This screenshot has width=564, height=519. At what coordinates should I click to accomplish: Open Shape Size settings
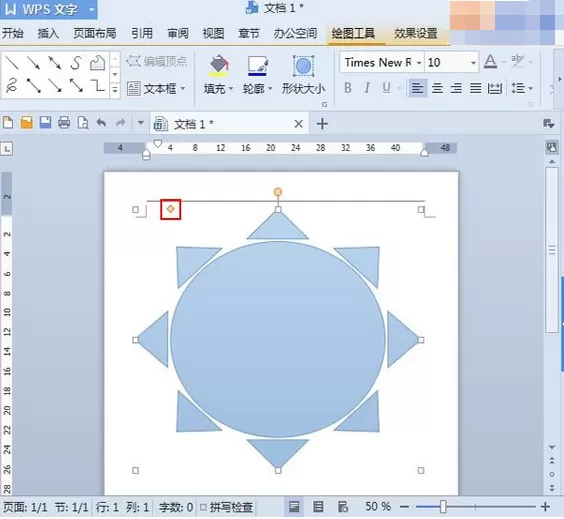(303, 75)
